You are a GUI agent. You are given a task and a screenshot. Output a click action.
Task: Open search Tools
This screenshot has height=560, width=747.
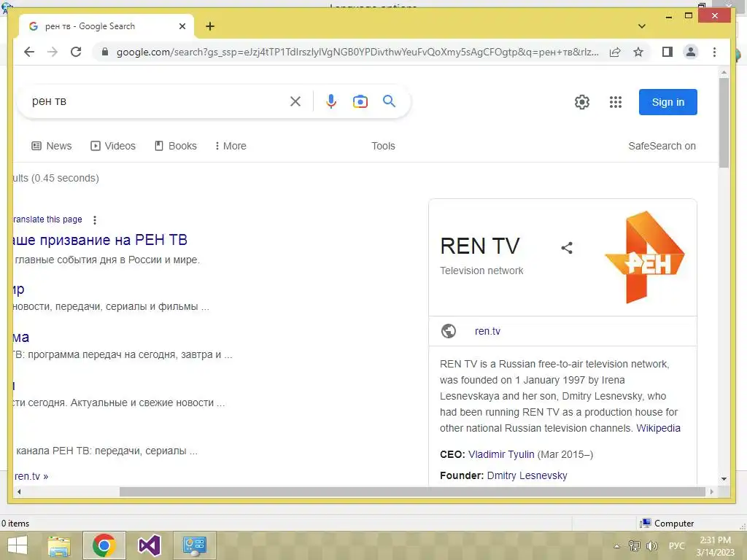383,146
